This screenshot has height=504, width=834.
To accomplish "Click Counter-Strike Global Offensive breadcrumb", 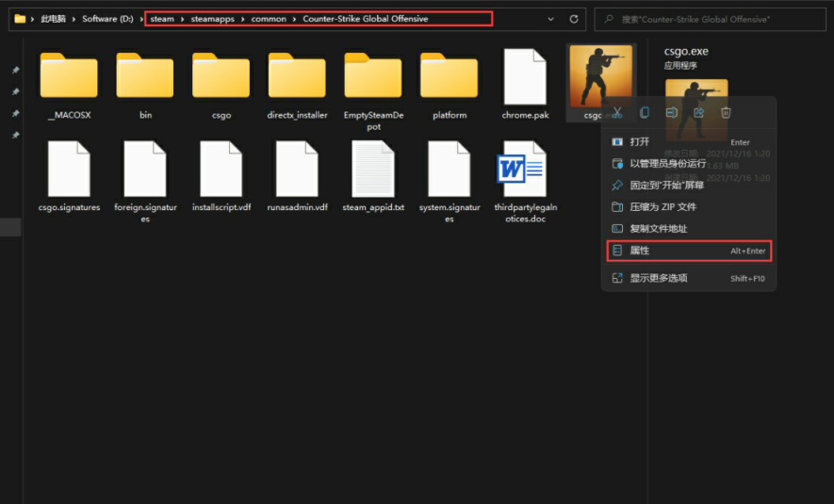I will coord(366,19).
